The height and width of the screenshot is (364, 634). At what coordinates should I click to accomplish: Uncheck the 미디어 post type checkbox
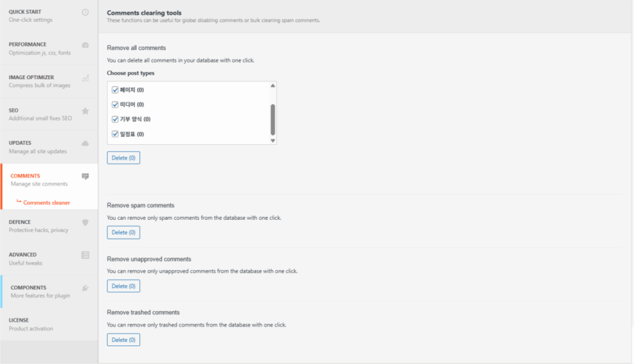tap(115, 105)
